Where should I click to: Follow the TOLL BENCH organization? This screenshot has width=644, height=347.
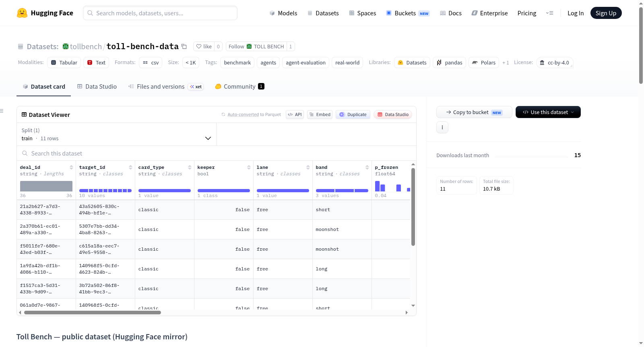point(256,47)
